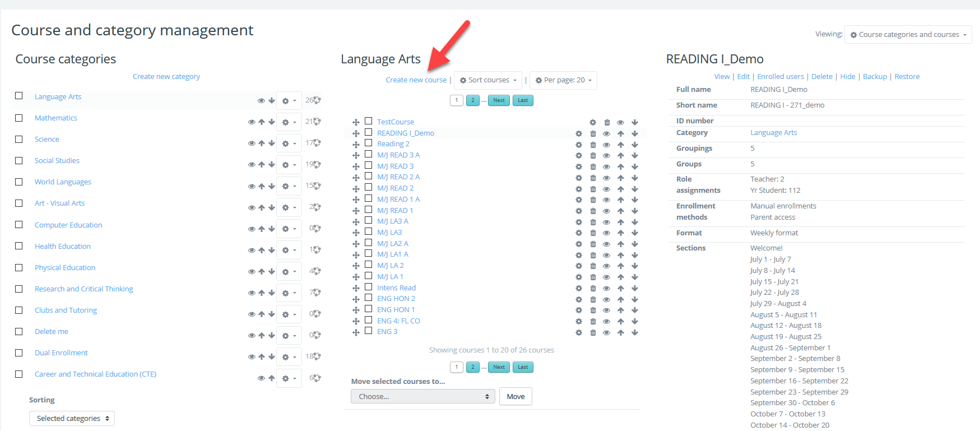
Task: Move Science category up with arrow
Action: coord(262,143)
